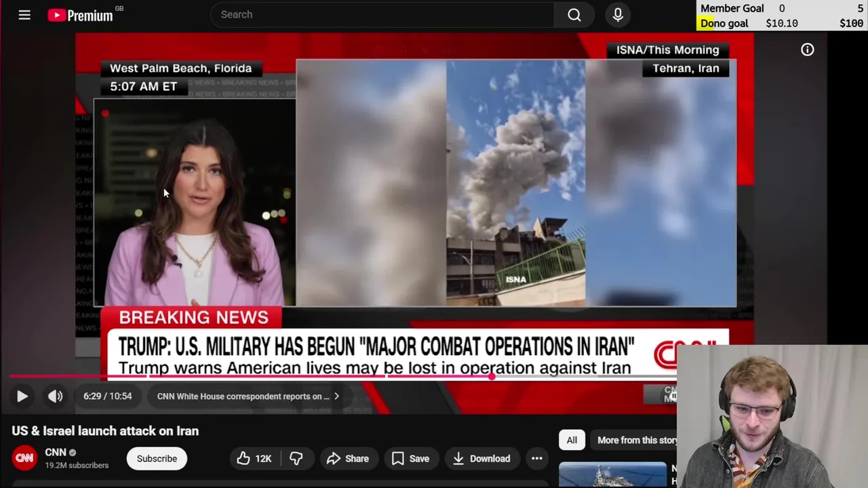Image resolution: width=868 pixels, height=488 pixels.
Task: Click the 'Member Goal' overlay label
Action: point(732,8)
